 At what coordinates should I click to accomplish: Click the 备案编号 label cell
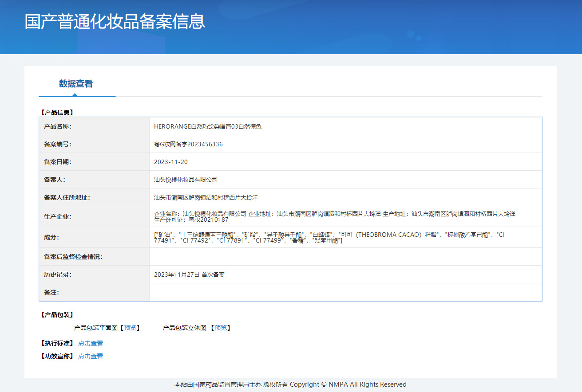coord(94,144)
